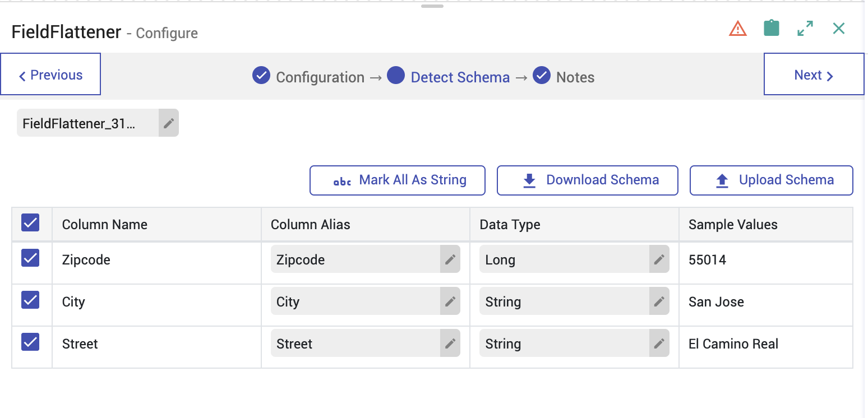Click the Download Schema button
This screenshot has width=868, height=418.
click(x=588, y=180)
